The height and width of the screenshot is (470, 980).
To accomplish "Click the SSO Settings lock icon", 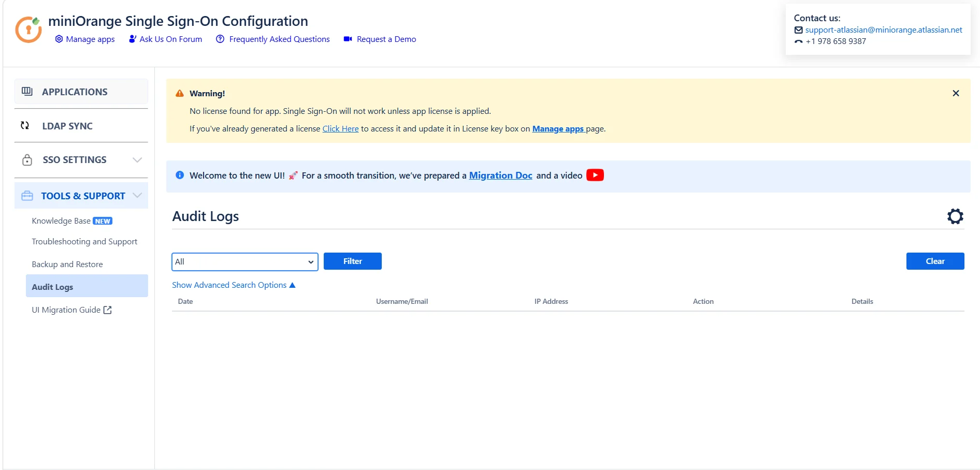I will (27, 160).
